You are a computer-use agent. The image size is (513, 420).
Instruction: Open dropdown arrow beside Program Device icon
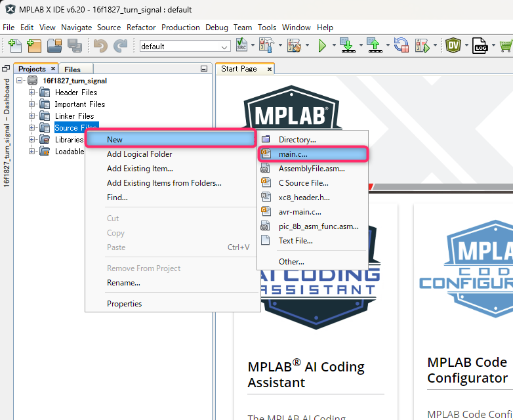(x=361, y=45)
